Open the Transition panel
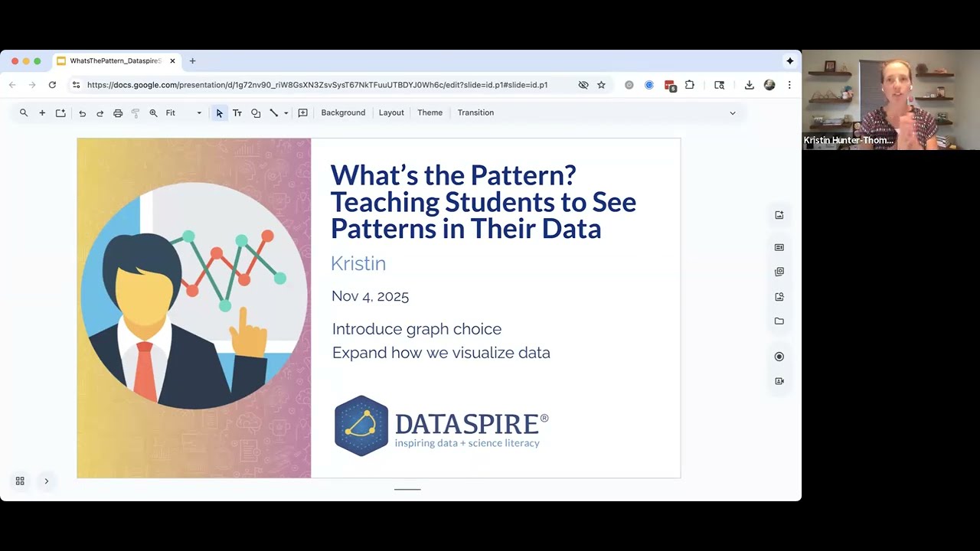This screenshot has height=551, width=980. tap(475, 112)
